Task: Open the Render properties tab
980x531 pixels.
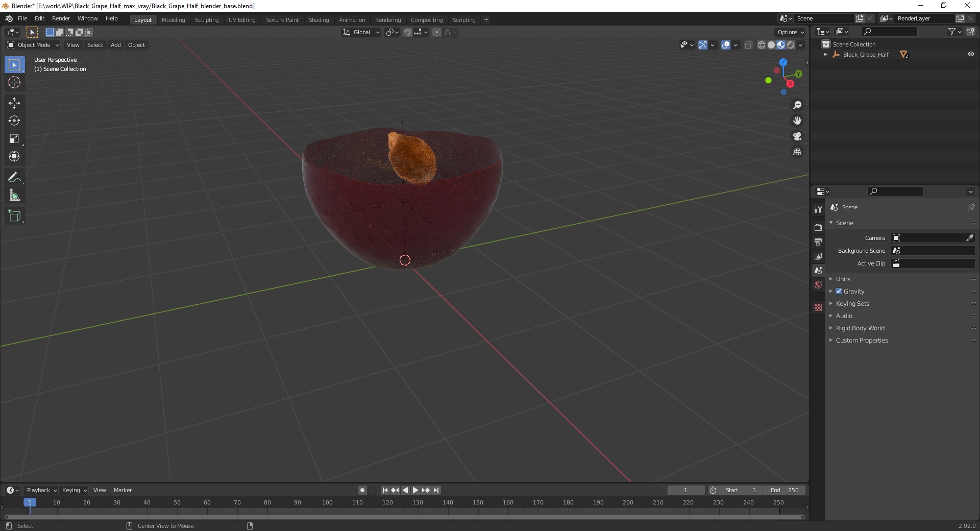Action: pos(818,227)
